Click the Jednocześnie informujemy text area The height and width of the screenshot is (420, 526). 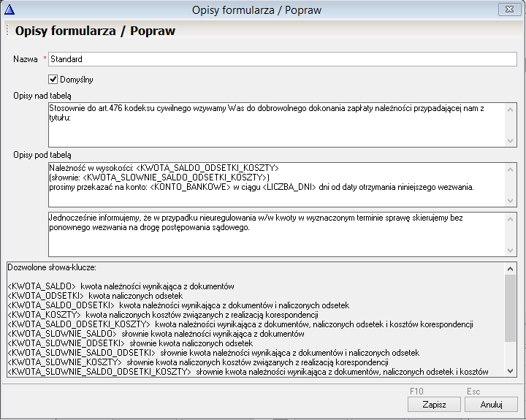pos(272,233)
